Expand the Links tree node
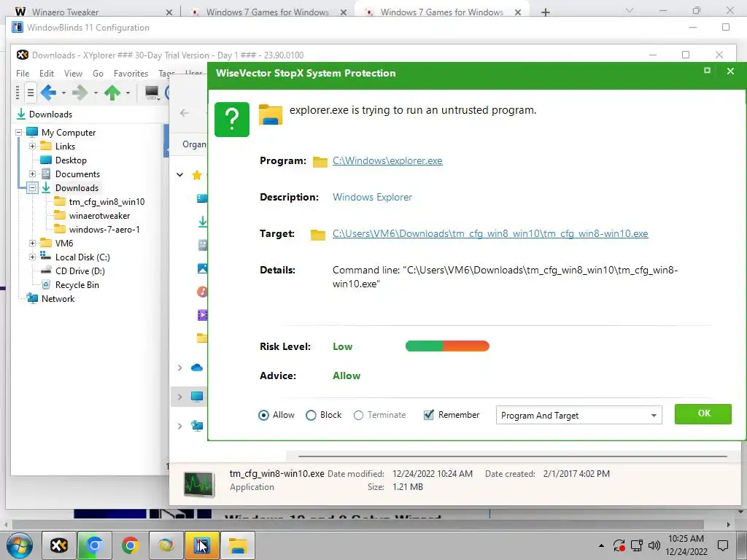 pos(32,146)
